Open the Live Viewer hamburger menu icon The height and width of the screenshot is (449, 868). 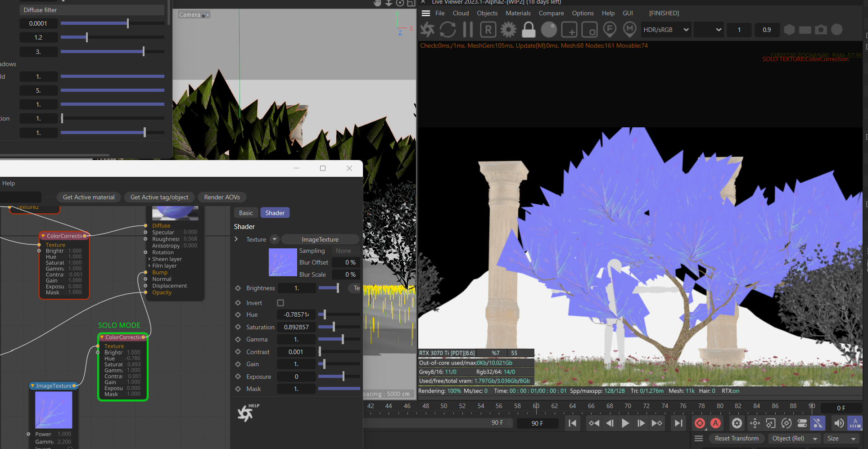click(x=425, y=13)
